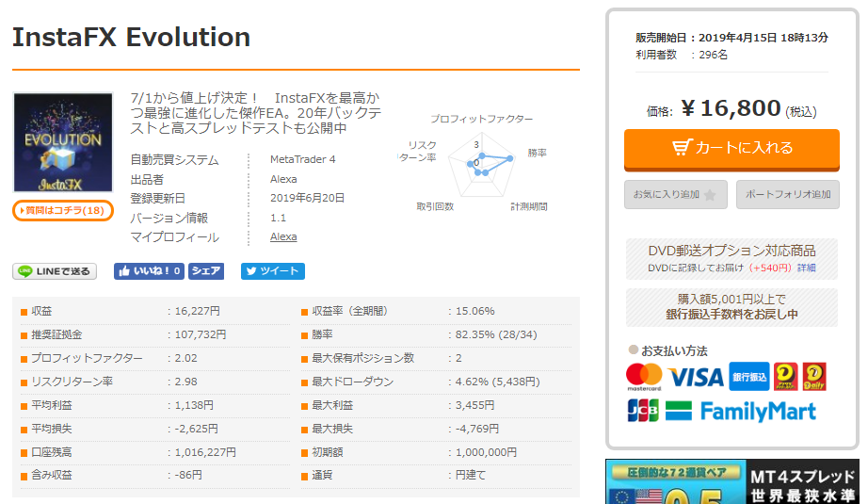Click the VISA payment icon
This screenshot has height=504, width=868.
696,378
